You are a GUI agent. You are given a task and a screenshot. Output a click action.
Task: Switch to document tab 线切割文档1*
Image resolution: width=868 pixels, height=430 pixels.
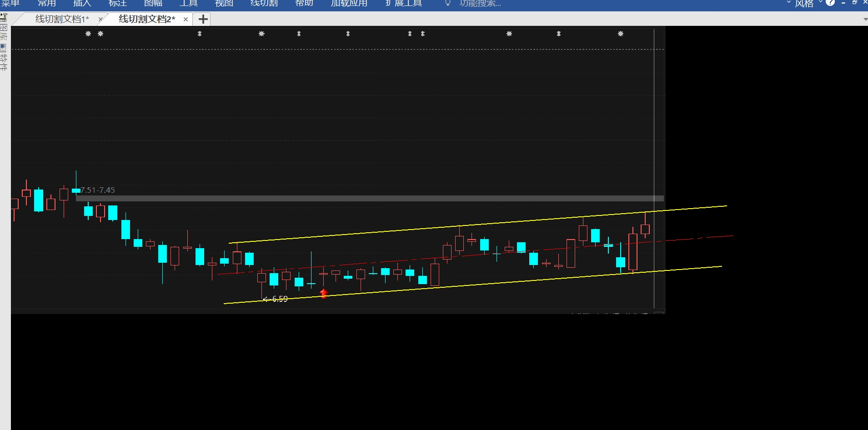(x=62, y=19)
